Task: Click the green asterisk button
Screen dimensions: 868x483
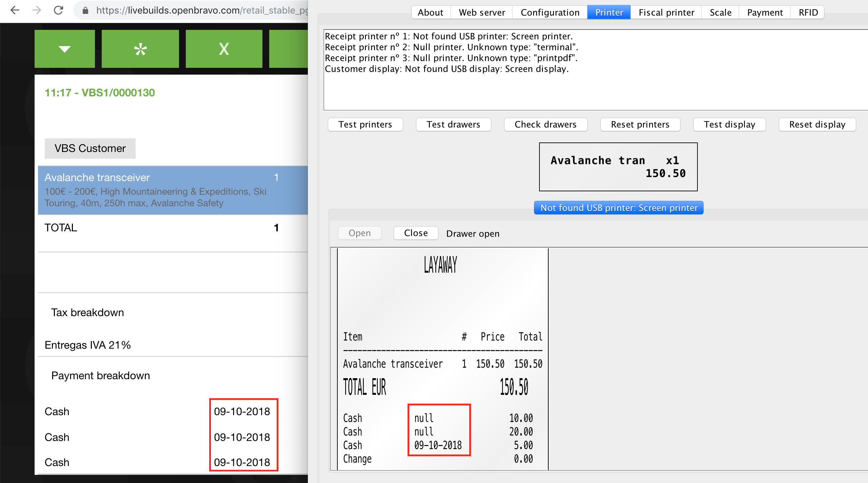Action: tap(140, 49)
